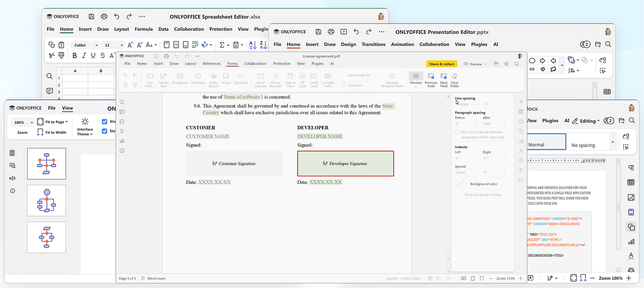Click the sort ascending A-Z icon
This screenshot has height=288, width=644.
click(253, 45)
